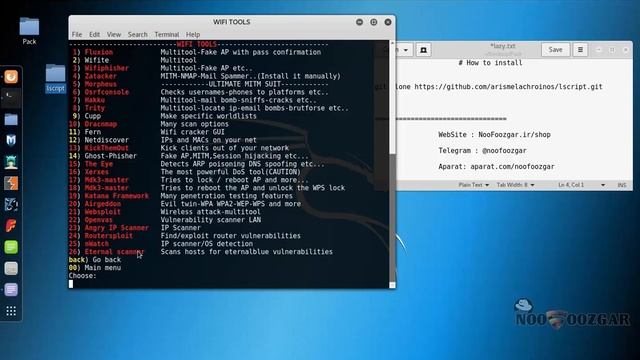Open the green notes icon in dock
640x360 pixels.
(11, 247)
